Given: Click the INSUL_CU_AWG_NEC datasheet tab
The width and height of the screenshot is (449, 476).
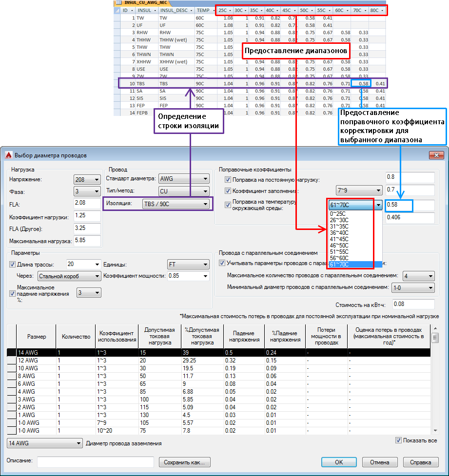Looking at the screenshot, I should tap(142, 3).
